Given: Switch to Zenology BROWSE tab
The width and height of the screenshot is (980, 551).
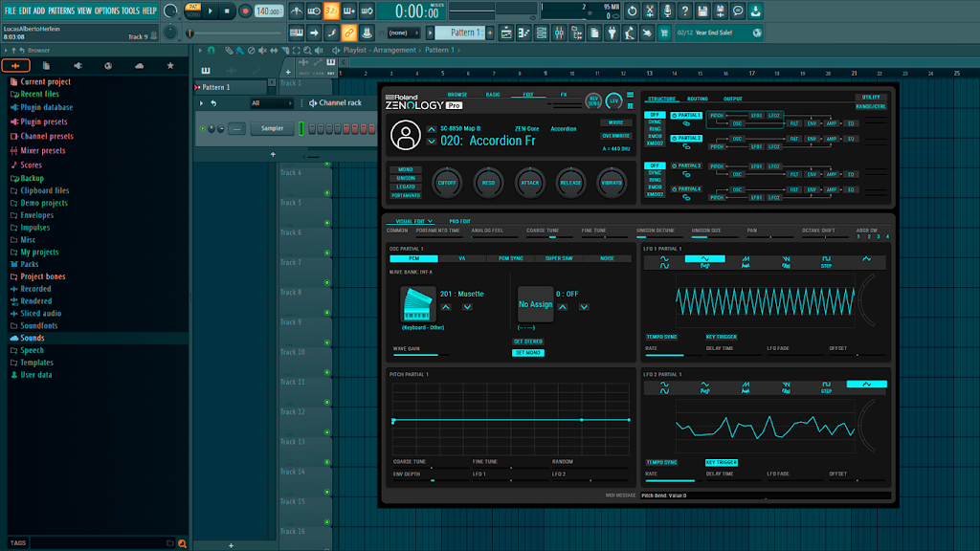Looking at the screenshot, I should pos(457,95).
